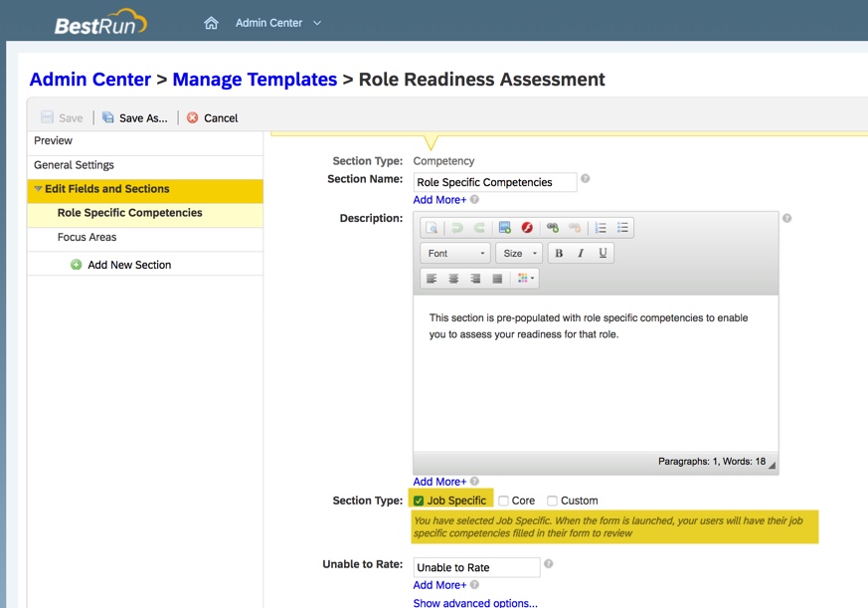Viewport: 868px width, 608px height.
Task: Click the Show advanced options link
Action: [x=475, y=602]
